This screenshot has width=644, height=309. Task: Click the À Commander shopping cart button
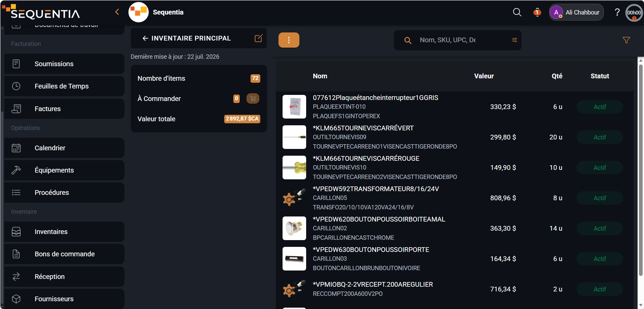(253, 99)
